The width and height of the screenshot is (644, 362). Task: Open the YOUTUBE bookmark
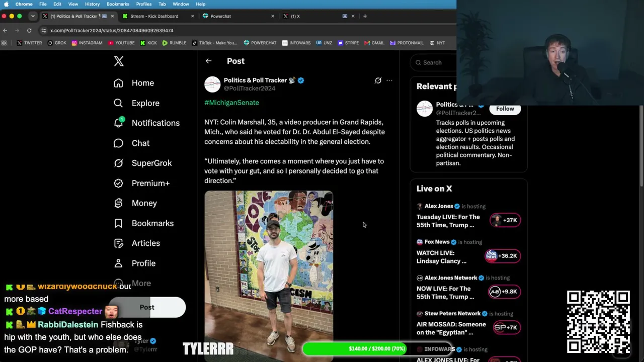pyautogui.click(x=121, y=43)
